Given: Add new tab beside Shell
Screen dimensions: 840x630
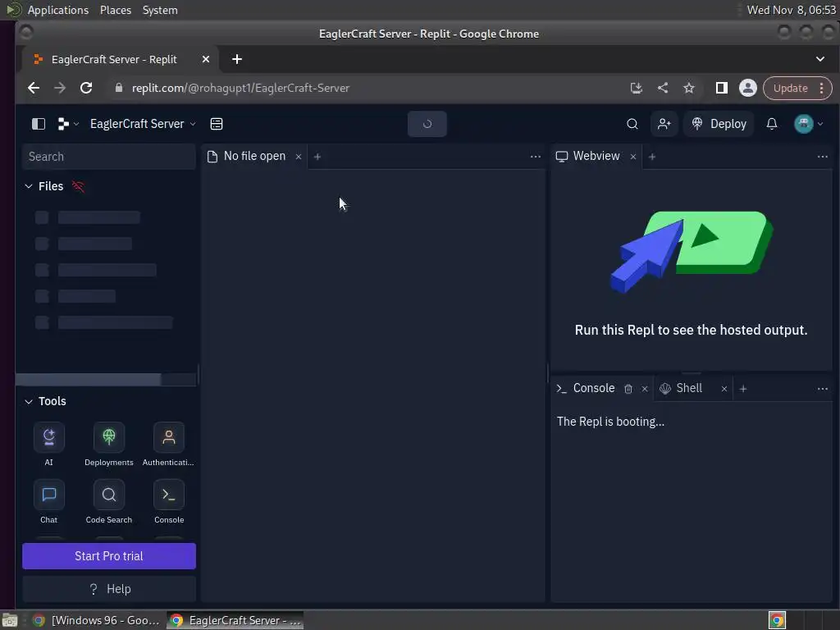Looking at the screenshot, I should [x=743, y=389].
